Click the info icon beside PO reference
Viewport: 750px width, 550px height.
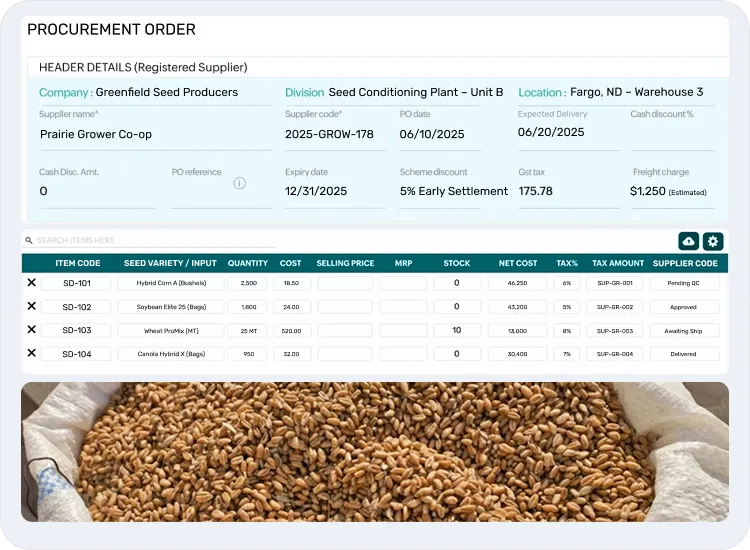tap(239, 183)
